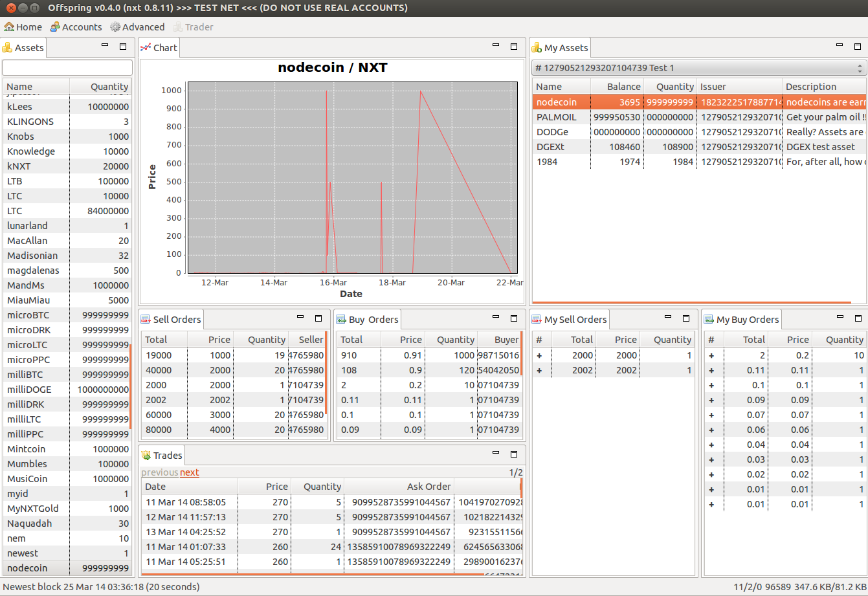868x596 pixels.
Task: Expand My Buy Orders row with price 0.1
Action: coord(711,385)
